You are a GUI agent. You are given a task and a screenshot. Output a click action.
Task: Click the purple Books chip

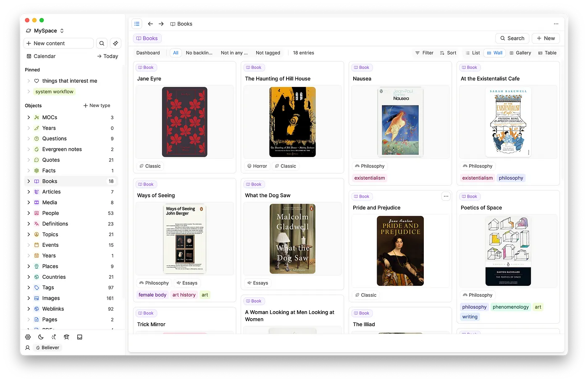(x=147, y=38)
